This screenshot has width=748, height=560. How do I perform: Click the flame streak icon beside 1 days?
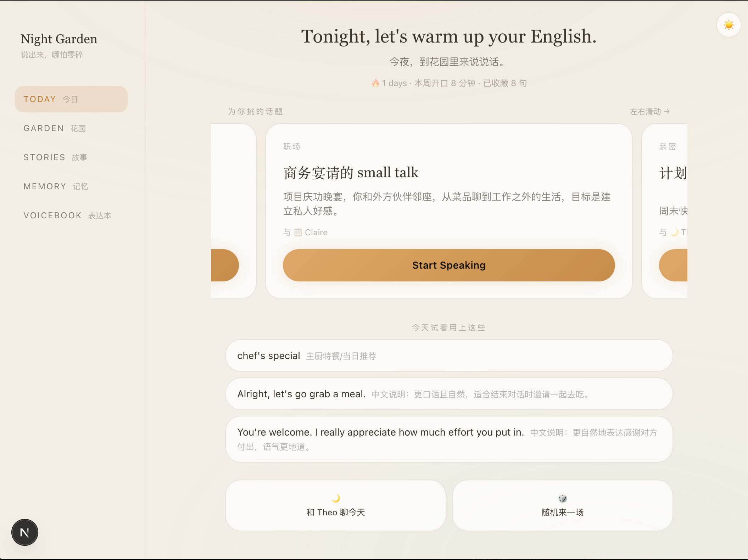[375, 83]
